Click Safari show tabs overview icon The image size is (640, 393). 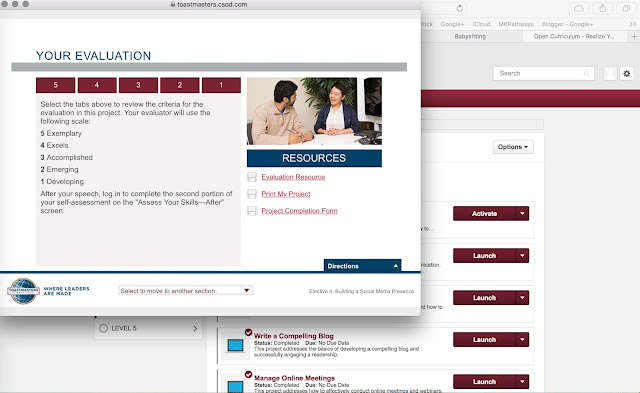(x=626, y=8)
